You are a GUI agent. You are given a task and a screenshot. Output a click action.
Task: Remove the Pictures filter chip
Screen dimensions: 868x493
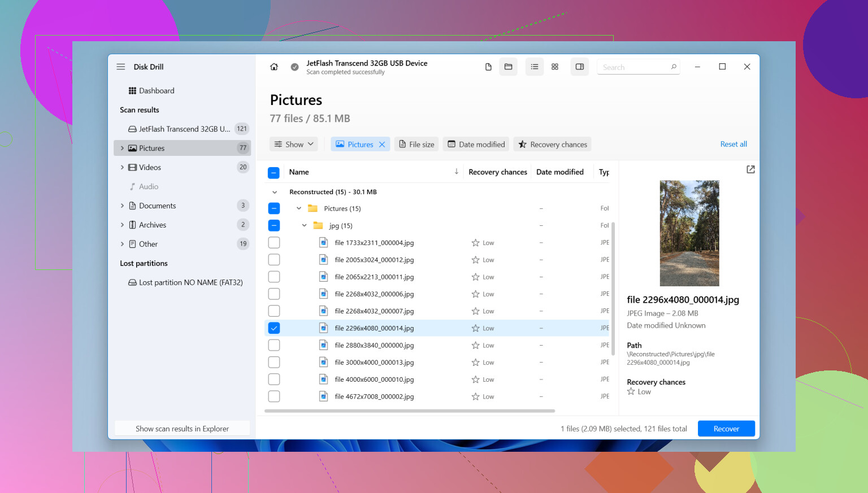(382, 145)
